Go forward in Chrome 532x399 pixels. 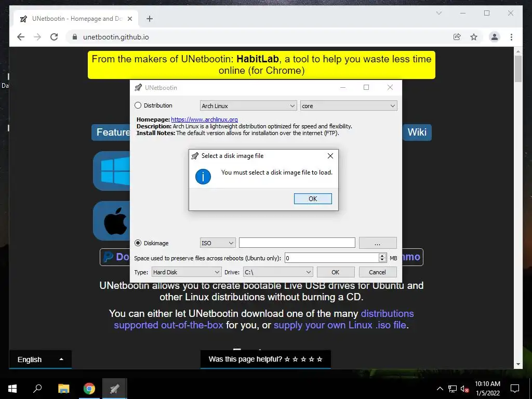37,37
